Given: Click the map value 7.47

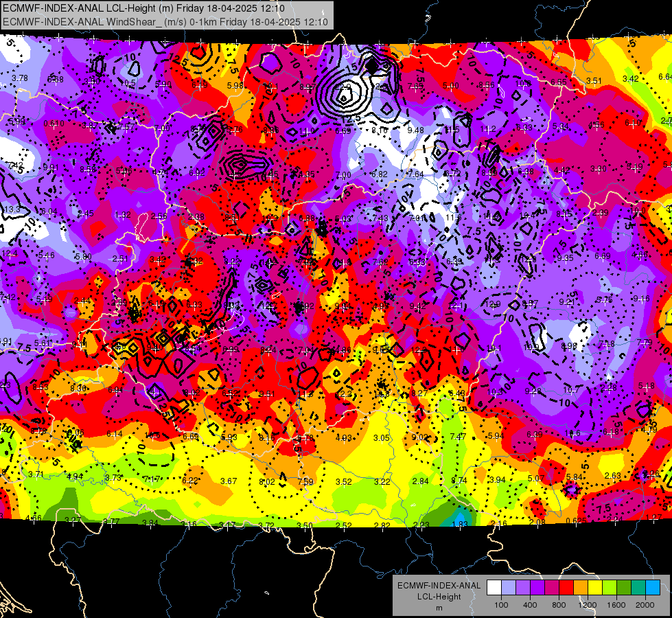Looking at the screenshot, I should tap(458, 437).
